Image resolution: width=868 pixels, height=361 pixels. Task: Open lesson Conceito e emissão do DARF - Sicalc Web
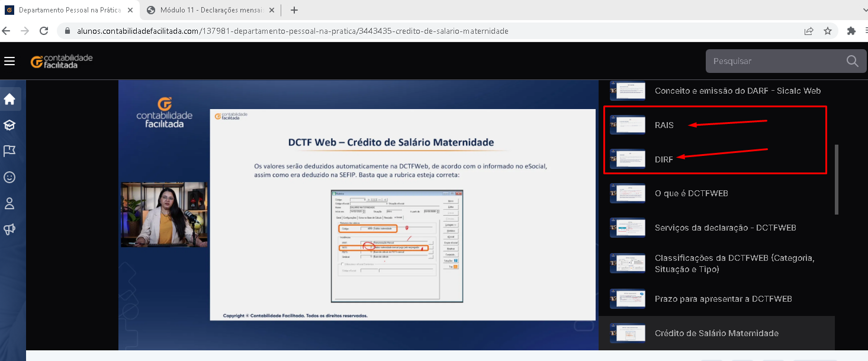click(717, 91)
